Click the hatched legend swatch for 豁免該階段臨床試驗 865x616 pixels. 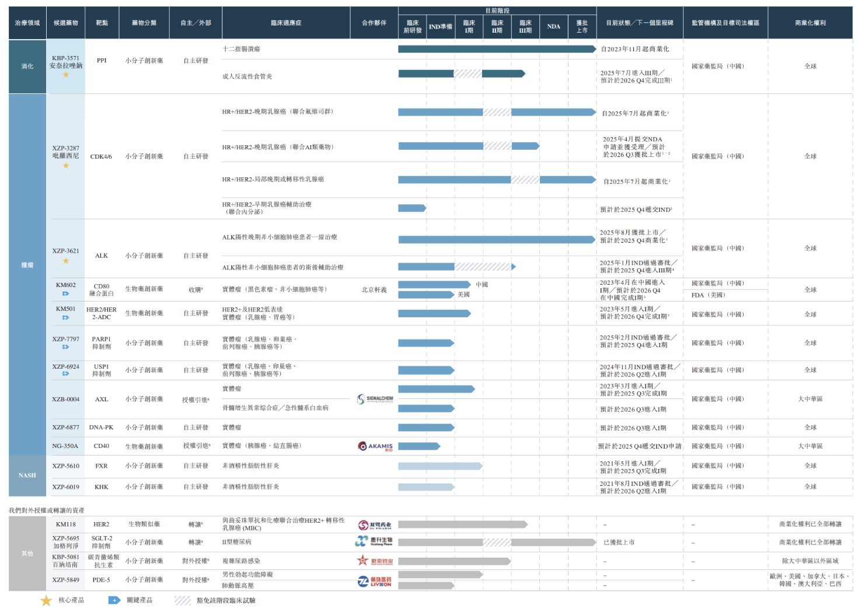click(183, 600)
